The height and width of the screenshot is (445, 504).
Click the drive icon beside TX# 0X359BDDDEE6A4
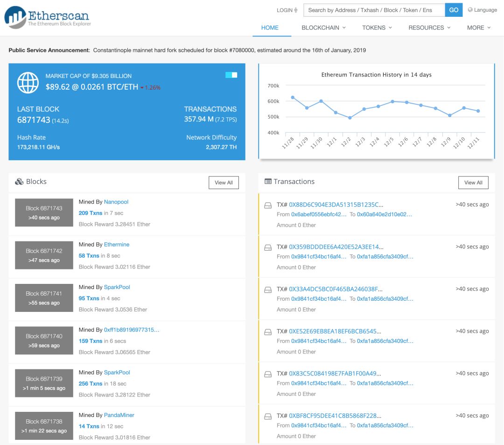tap(268, 247)
